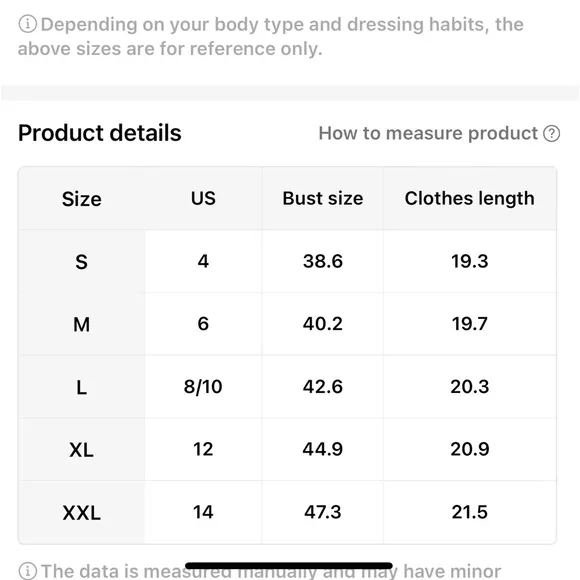Screen dimensions: 580x580
Task: Click the Product details heading
Action: click(100, 133)
